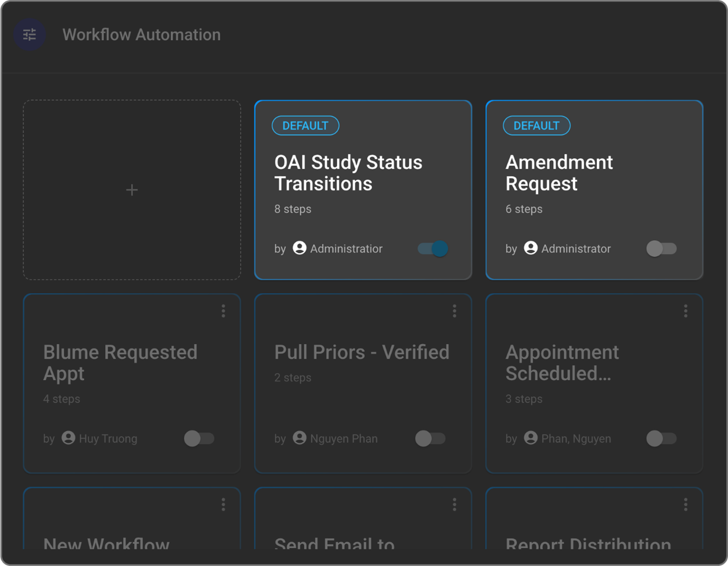Open Pull Priors - Verified three-dot menu
The width and height of the screenshot is (728, 566).
pos(454,311)
